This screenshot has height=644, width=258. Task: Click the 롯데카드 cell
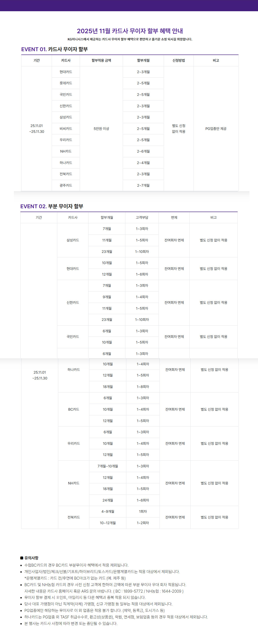click(x=66, y=83)
